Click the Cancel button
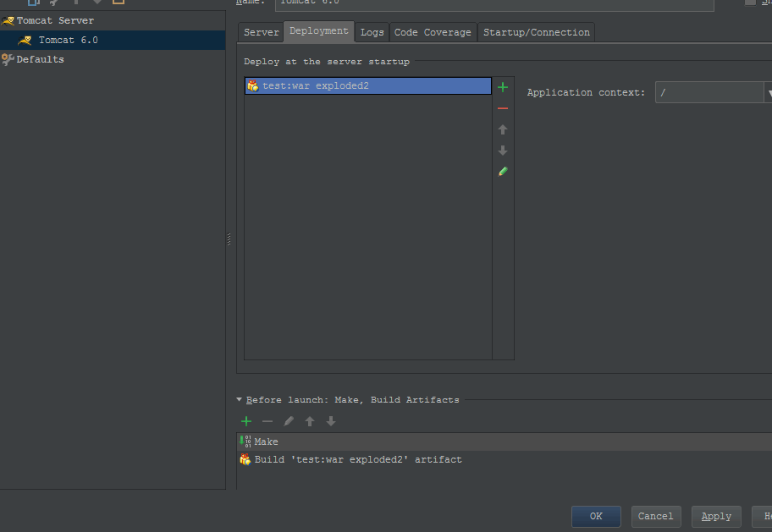 pyautogui.click(x=656, y=516)
